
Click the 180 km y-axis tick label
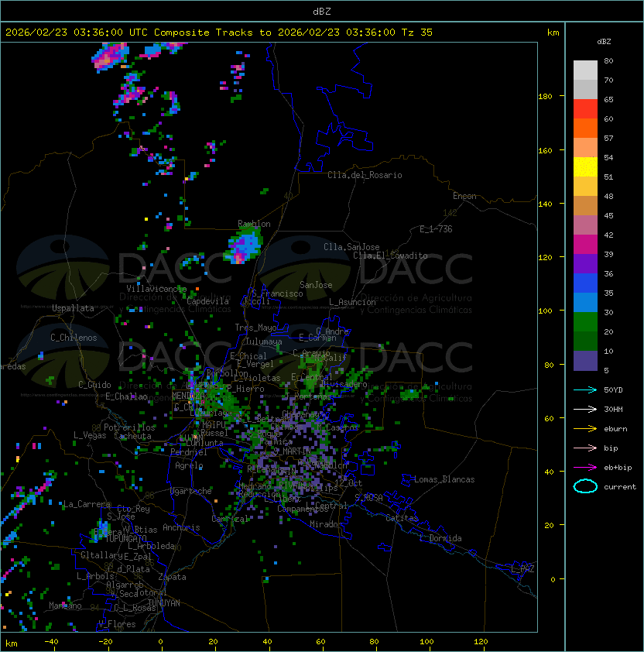[545, 97]
